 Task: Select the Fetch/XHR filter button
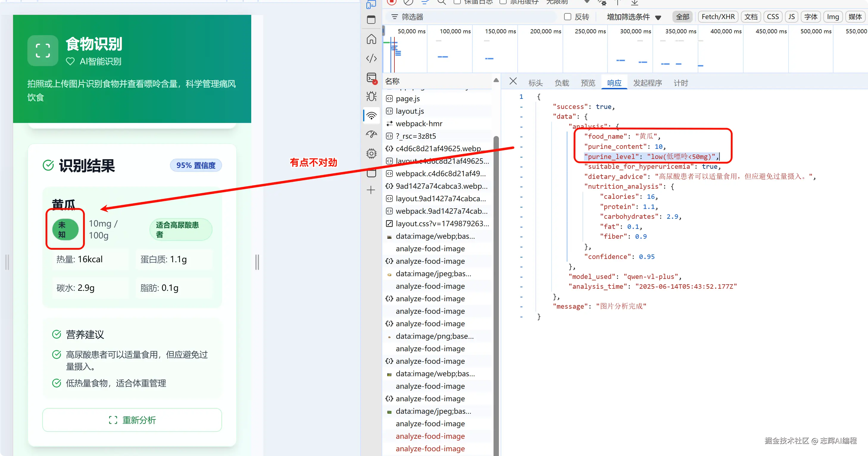coord(718,17)
